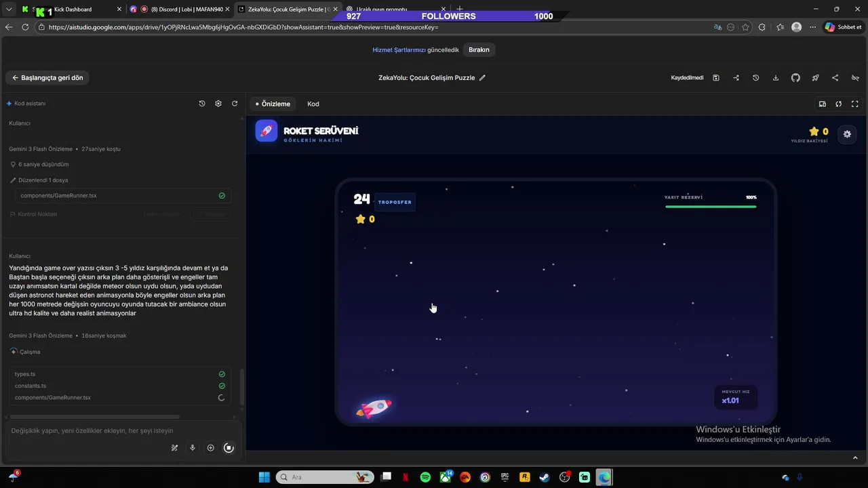The height and width of the screenshot is (488, 868).
Task: Deploy the app with the rocket icon
Action: click(x=815, y=78)
